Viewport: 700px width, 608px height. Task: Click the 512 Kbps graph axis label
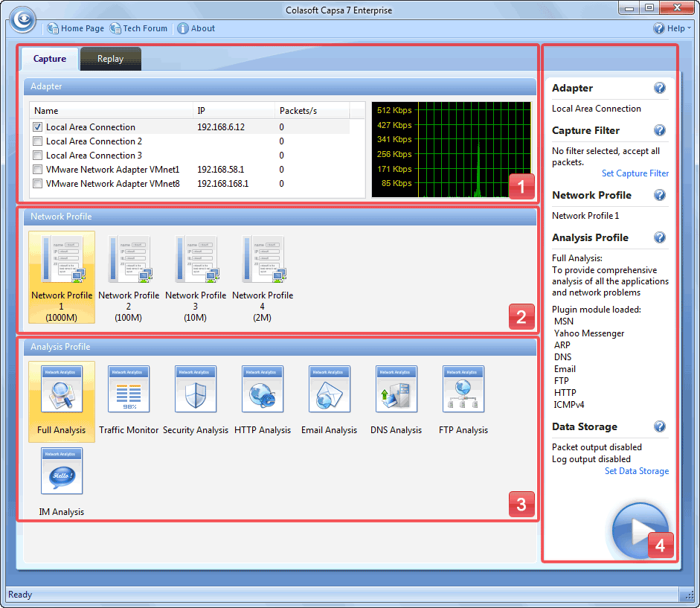click(x=394, y=110)
